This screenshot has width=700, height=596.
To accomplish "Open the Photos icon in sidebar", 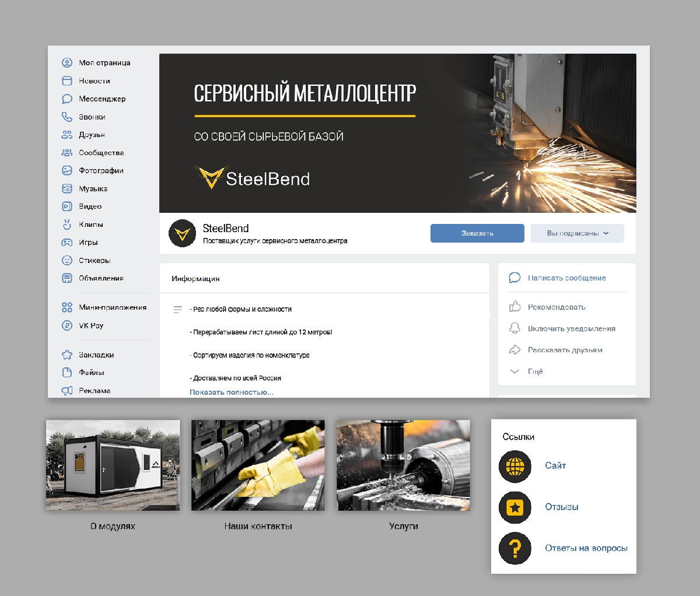I will (67, 171).
